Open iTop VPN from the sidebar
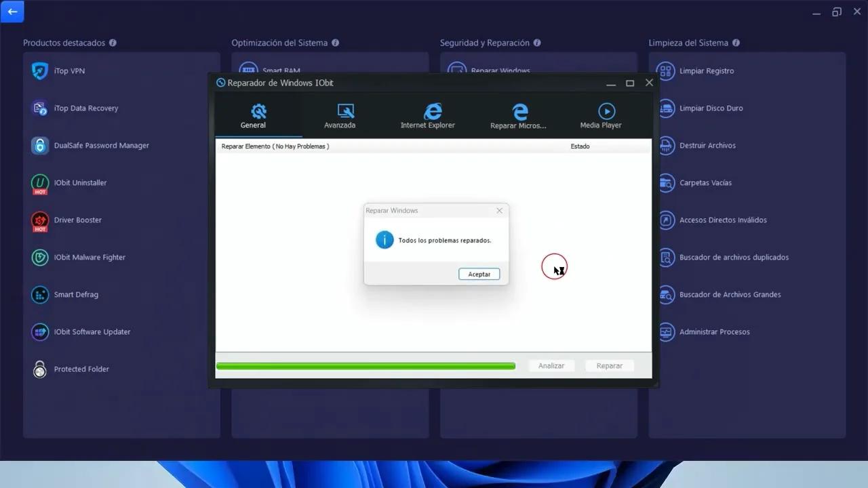 (x=70, y=70)
